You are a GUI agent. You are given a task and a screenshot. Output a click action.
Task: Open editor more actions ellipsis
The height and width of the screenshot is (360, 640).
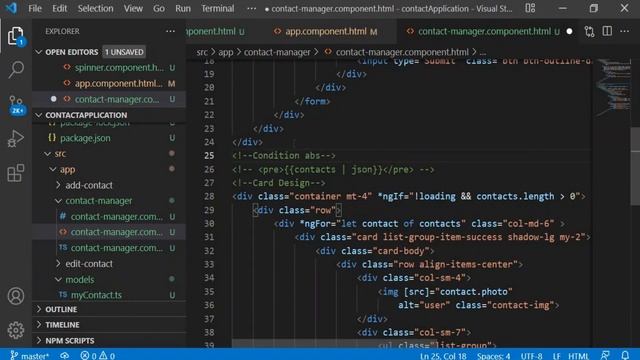click(624, 31)
